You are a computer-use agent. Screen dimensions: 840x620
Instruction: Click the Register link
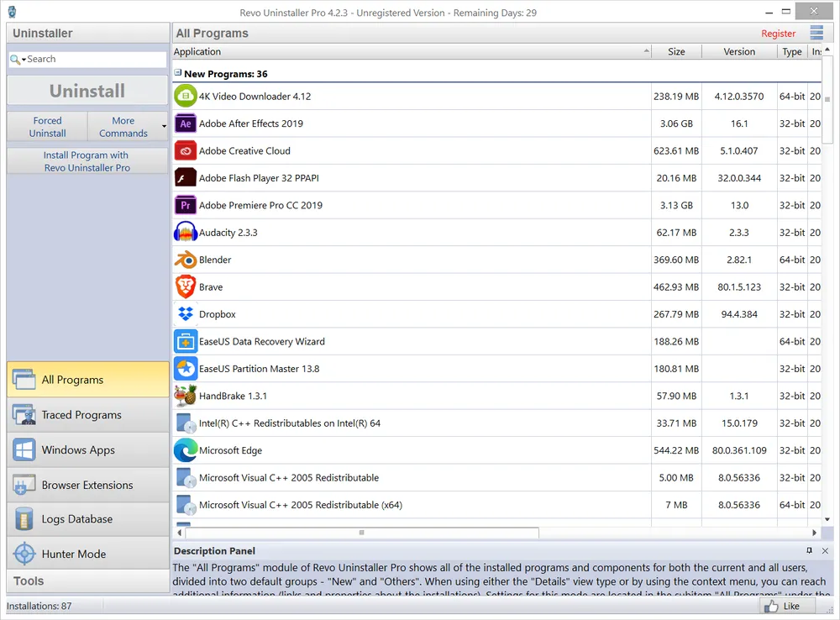point(778,33)
